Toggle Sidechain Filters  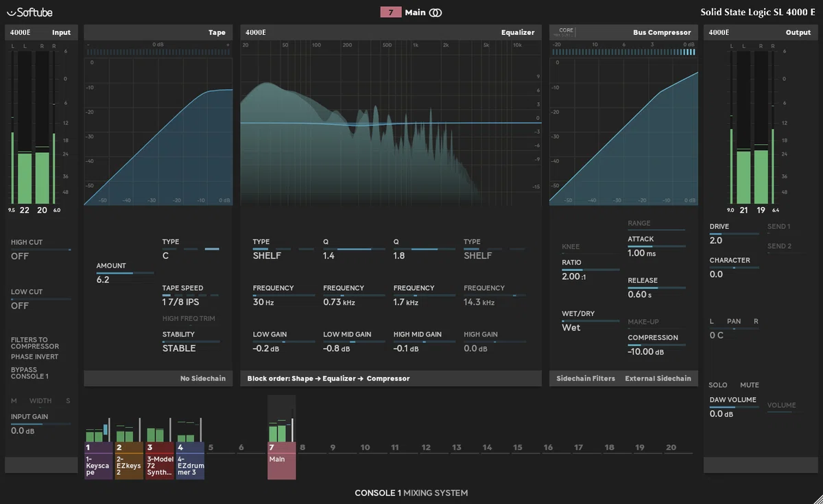(x=586, y=379)
